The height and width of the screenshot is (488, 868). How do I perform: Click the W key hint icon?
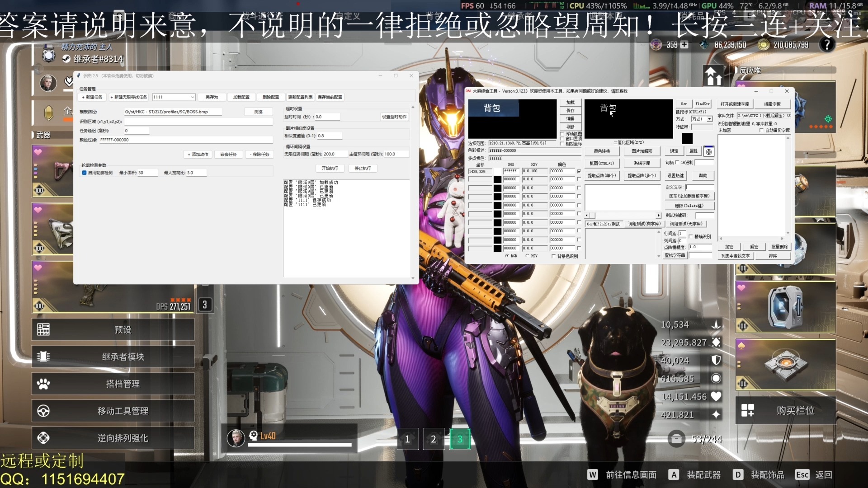pyautogui.click(x=593, y=474)
